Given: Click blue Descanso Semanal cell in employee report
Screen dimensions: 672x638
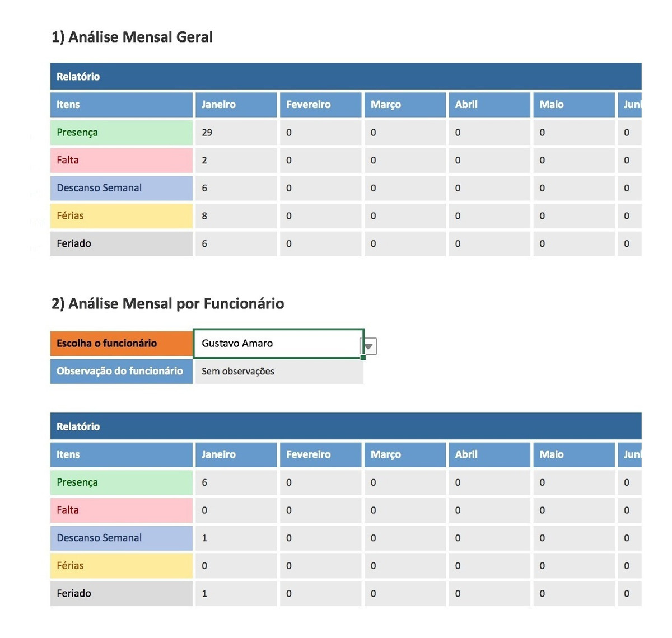Looking at the screenshot, I should coord(122,538).
